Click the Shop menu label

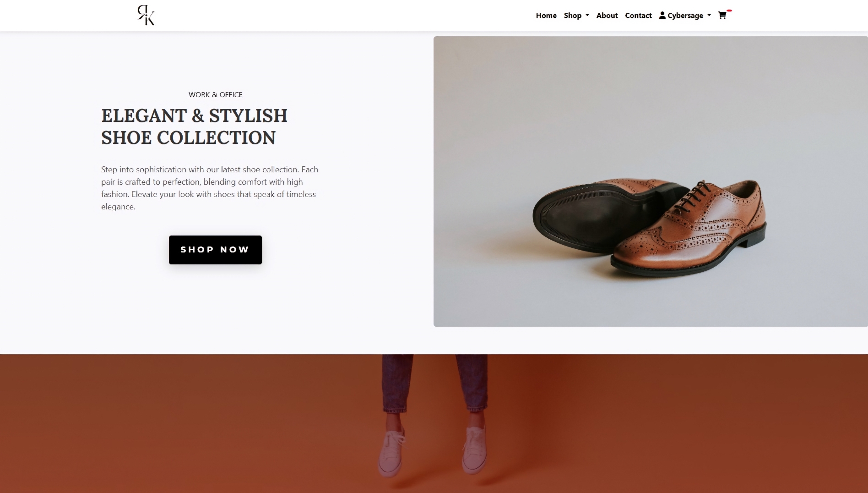tap(572, 16)
